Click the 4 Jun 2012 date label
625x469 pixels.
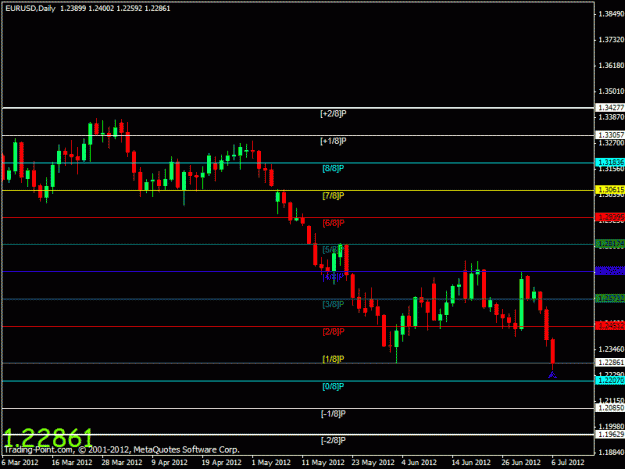click(419, 462)
